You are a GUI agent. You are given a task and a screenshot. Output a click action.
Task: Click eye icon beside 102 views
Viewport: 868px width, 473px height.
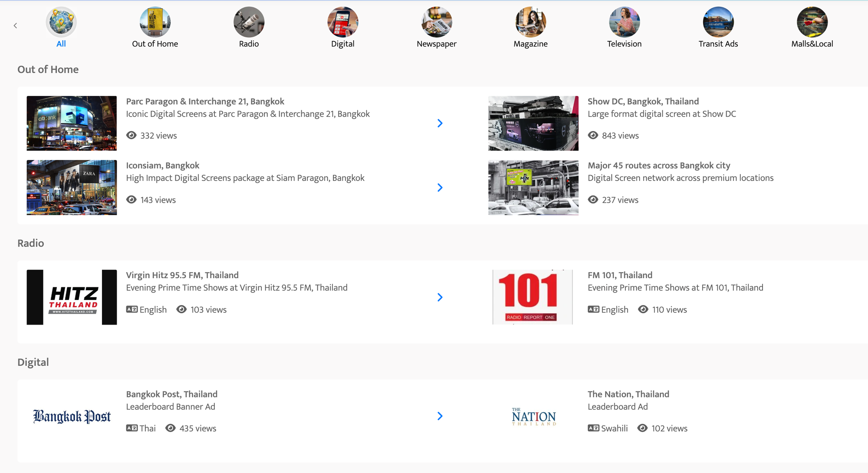(642, 428)
